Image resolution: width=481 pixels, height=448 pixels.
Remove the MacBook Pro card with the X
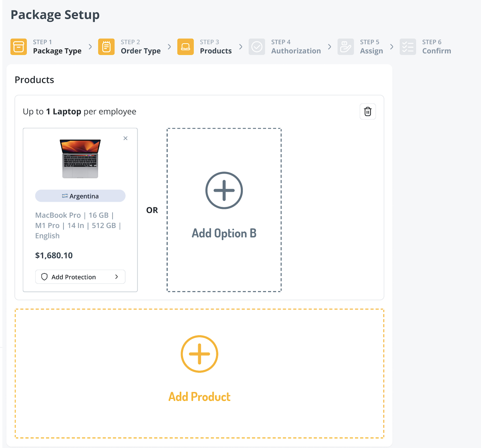(125, 138)
